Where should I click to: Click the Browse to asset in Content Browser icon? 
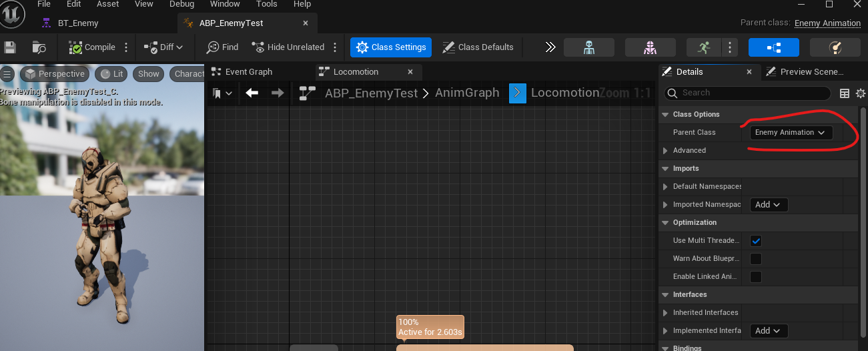(39, 47)
